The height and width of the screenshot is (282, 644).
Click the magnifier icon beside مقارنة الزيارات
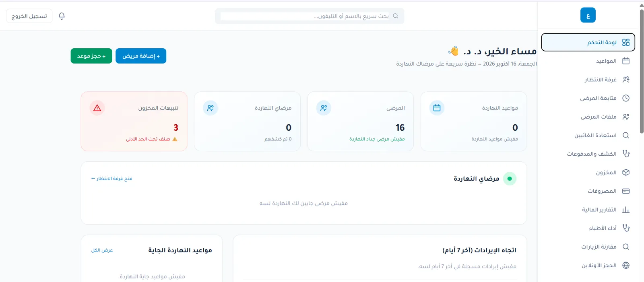click(626, 247)
